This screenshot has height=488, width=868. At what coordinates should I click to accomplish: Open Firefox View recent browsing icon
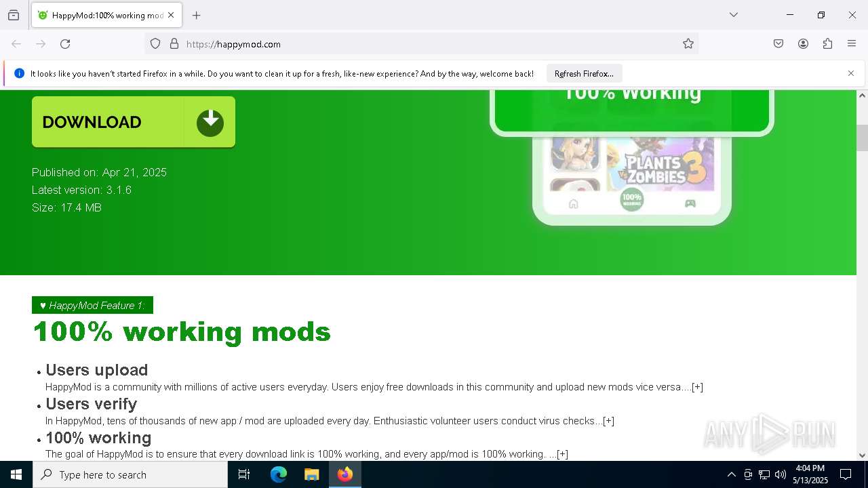tap(14, 15)
